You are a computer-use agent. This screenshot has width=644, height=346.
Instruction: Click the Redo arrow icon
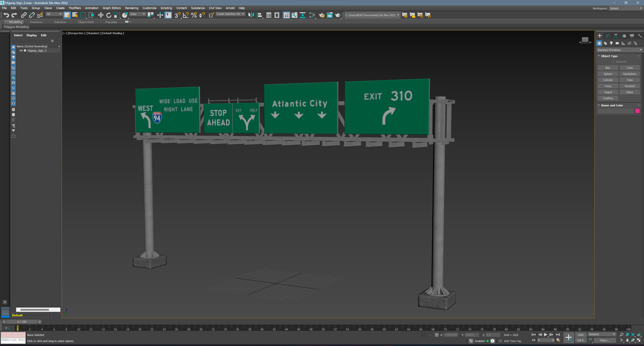[14, 15]
